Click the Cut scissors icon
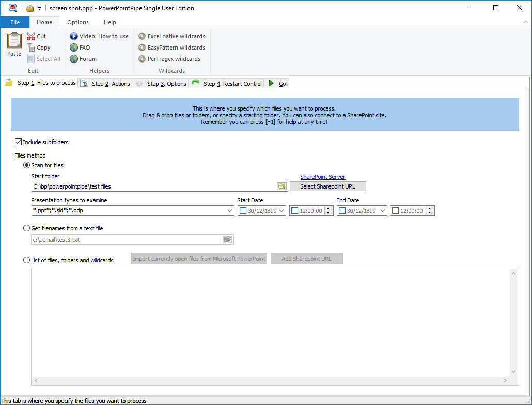532x405 pixels. (31, 36)
